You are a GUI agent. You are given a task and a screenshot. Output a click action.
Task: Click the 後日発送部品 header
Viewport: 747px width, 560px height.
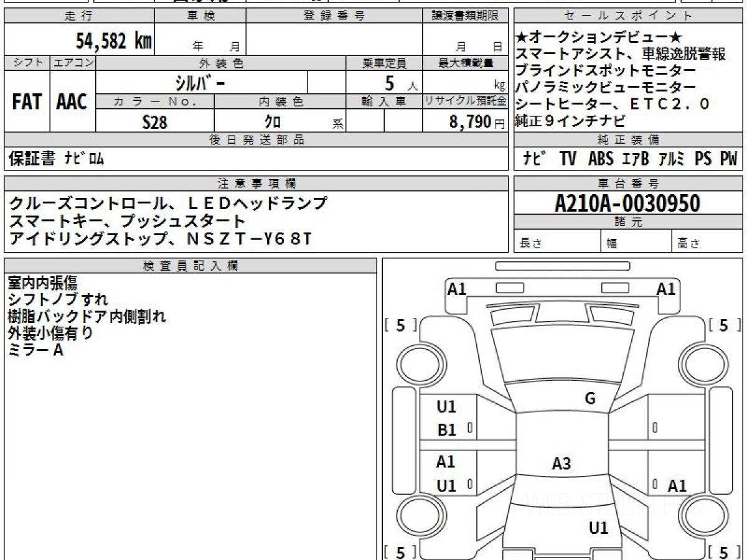(256, 140)
